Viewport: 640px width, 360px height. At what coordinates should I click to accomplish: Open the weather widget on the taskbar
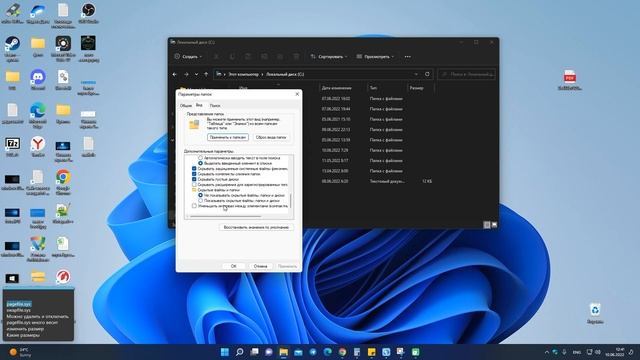coord(20,352)
